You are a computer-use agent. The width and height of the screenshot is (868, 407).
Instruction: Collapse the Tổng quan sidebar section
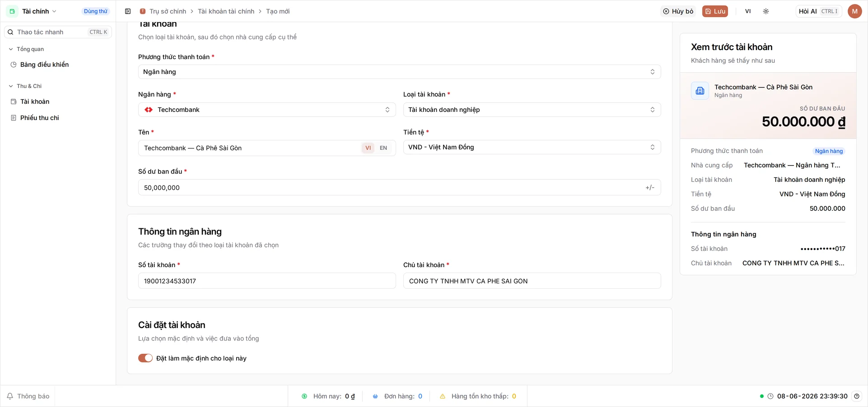point(11,49)
